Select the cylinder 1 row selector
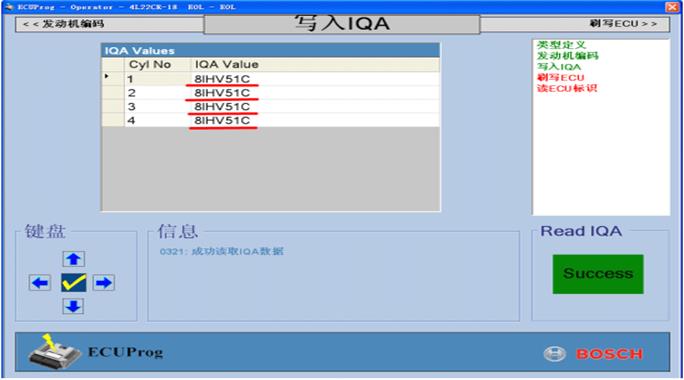The height and width of the screenshot is (380, 684). [x=113, y=79]
